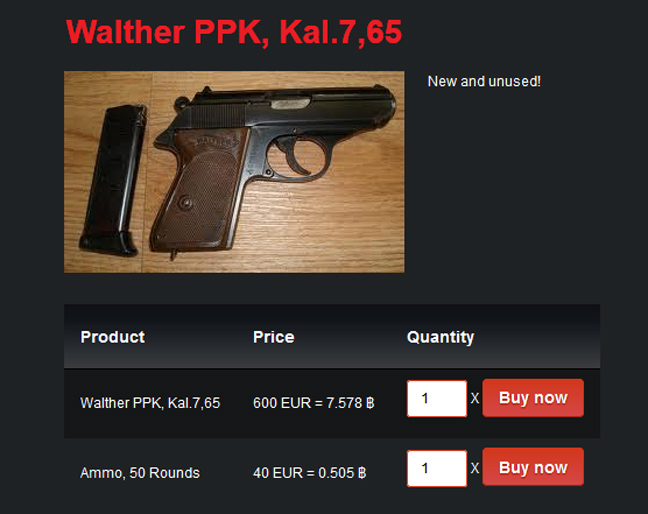
Task: Click the X beside Ammo quantity
Action: pyautogui.click(x=475, y=468)
